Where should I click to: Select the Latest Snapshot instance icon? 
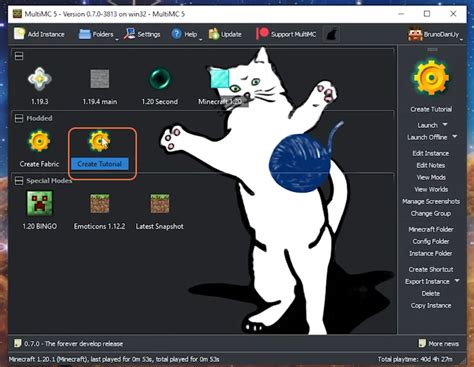(x=160, y=204)
